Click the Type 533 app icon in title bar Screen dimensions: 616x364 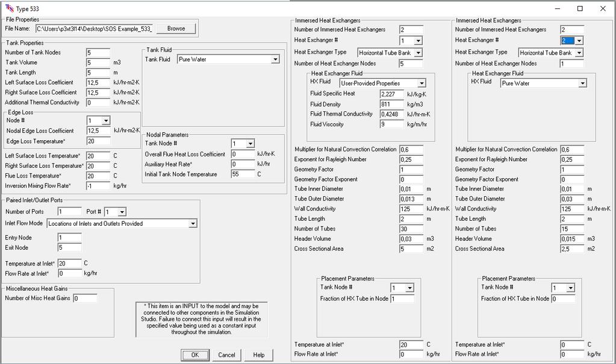8,8
